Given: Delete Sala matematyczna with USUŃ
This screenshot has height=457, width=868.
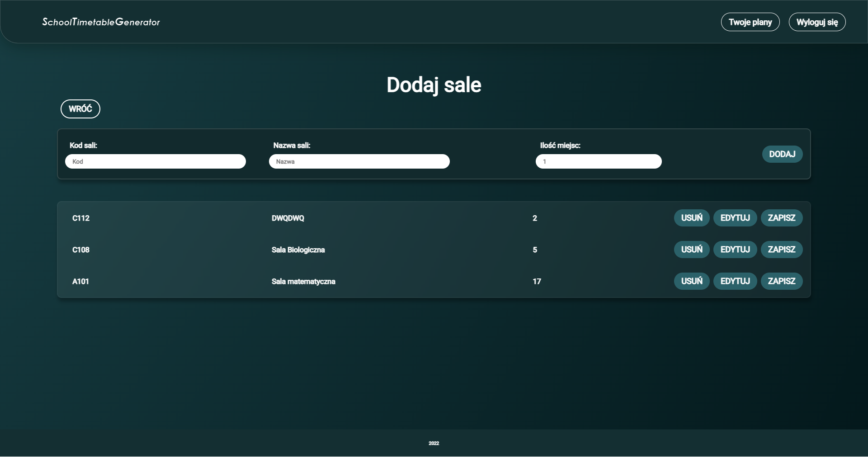Looking at the screenshot, I should [691, 281].
